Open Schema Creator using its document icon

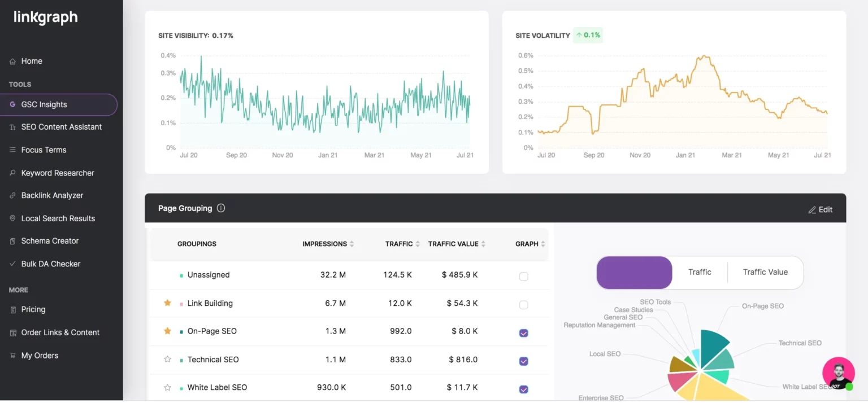click(x=12, y=240)
